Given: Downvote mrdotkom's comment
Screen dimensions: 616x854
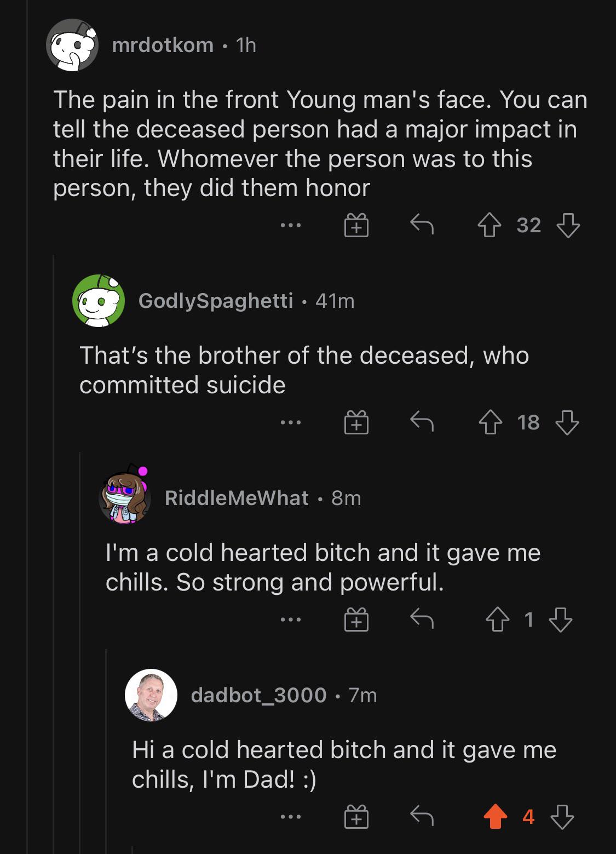Looking at the screenshot, I should (x=568, y=225).
